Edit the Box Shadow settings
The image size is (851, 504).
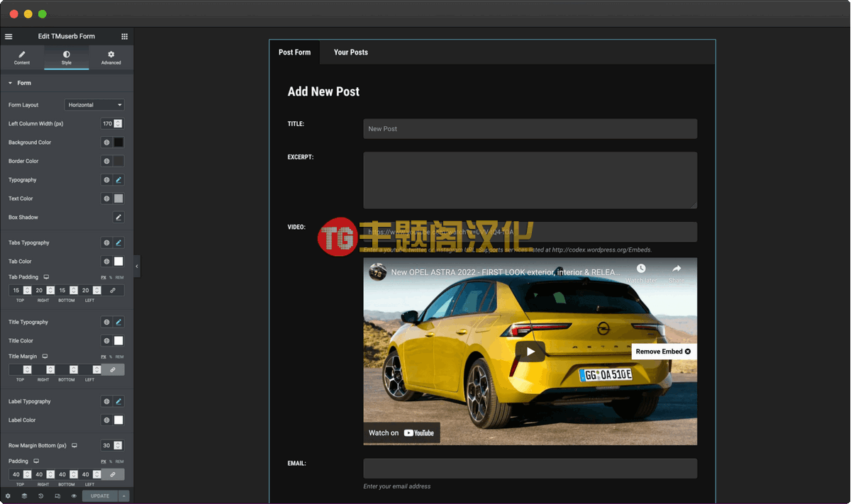coord(118,217)
